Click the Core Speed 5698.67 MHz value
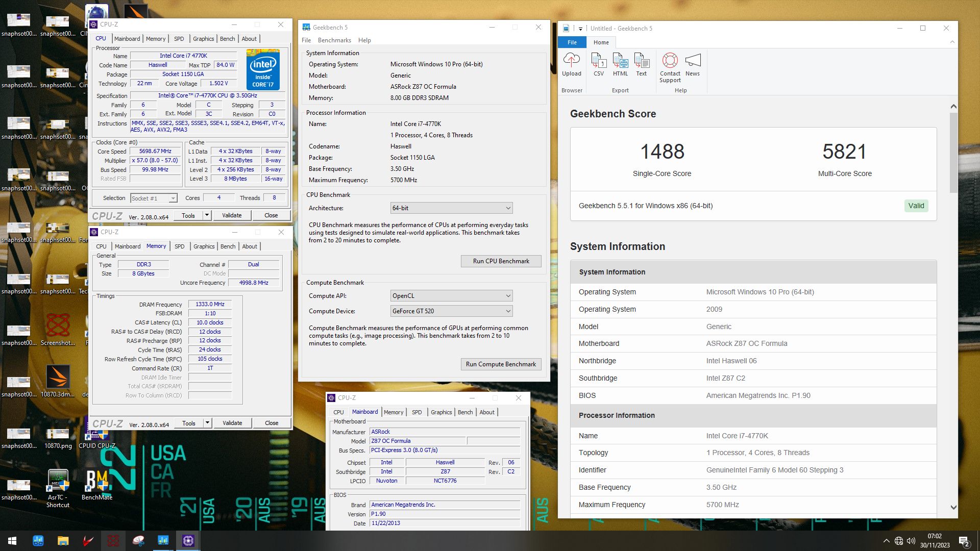The image size is (980, 551). pyautogui.click(x=155, y=152)
